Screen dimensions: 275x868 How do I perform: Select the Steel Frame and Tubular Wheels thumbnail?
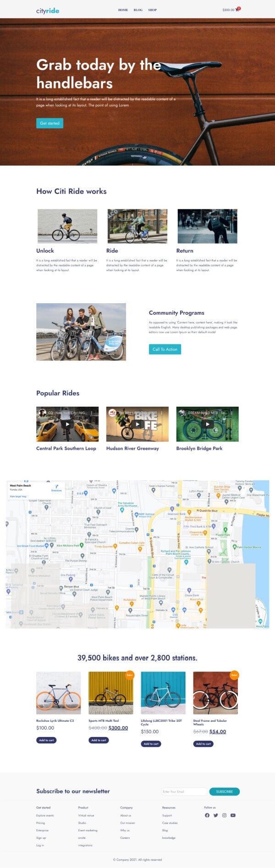tap(215, 693)
